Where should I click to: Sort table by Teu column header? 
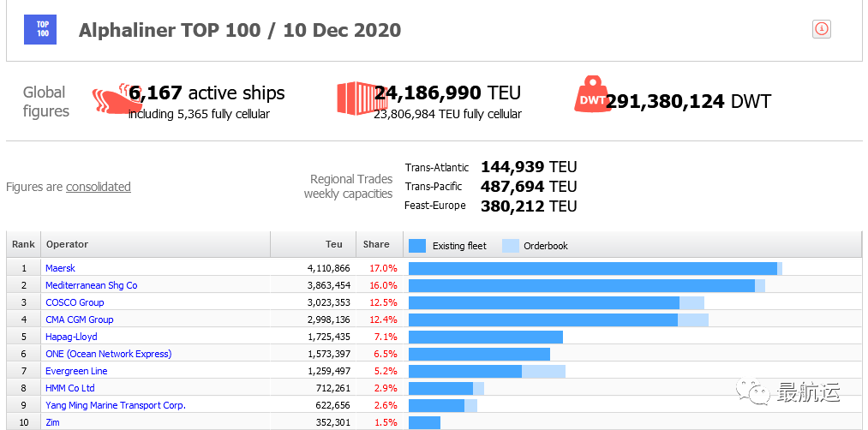pyautogui.click(x=333, y=244)
